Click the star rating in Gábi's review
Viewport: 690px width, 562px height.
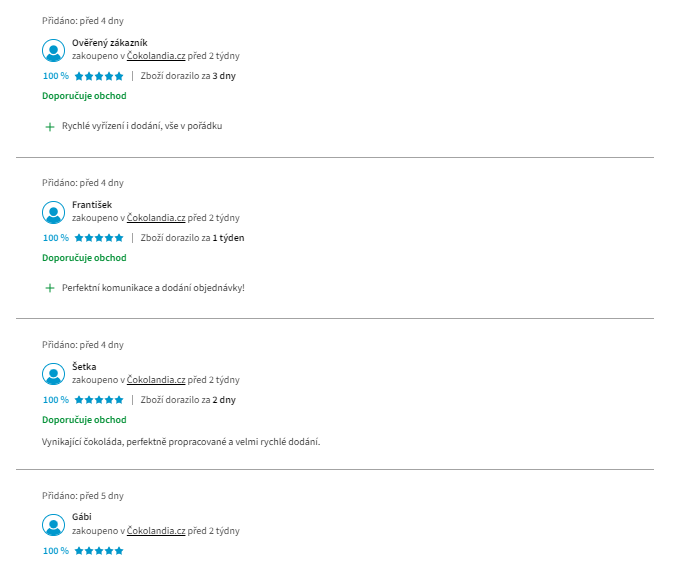[x=99, y=551]
